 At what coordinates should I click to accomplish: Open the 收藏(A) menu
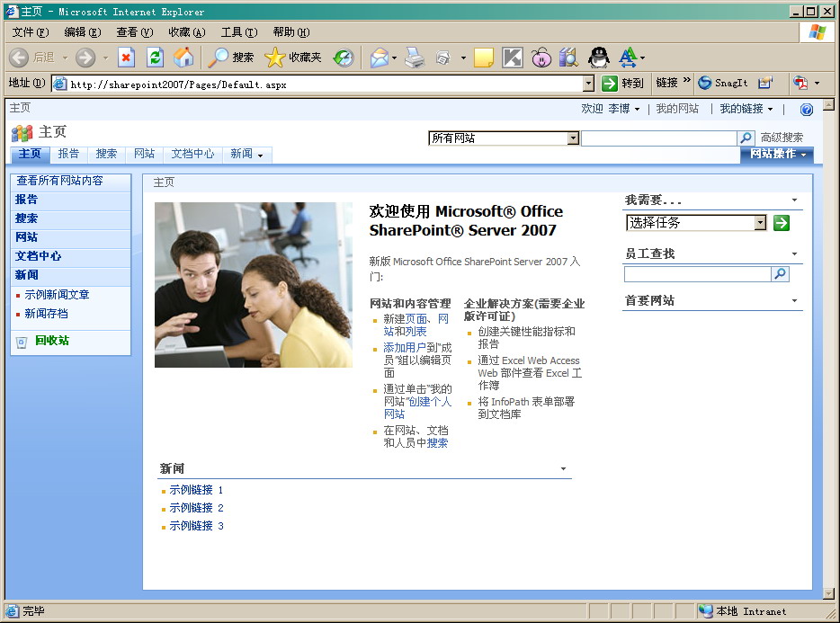pos(187,32)
